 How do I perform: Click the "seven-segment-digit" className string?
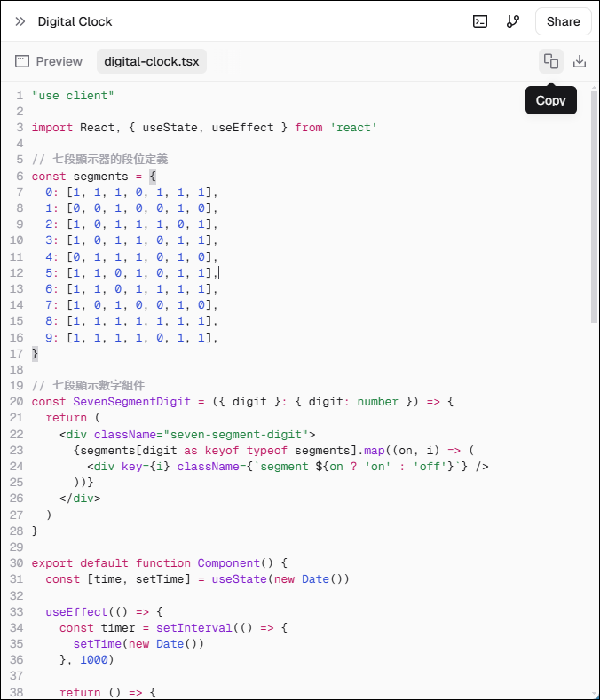point(236,435)
